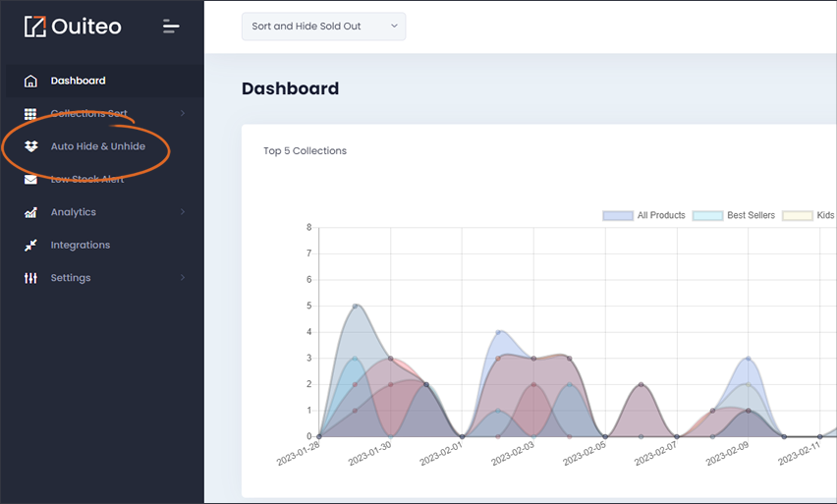Screen dimensions: 837x504
Task: Click the Integrations arrows icon
Action: [x=31, y=245]
